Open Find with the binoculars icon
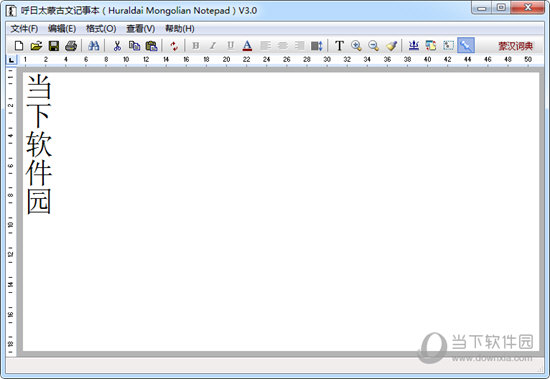550x379 pixels. [x=94, y=46]
